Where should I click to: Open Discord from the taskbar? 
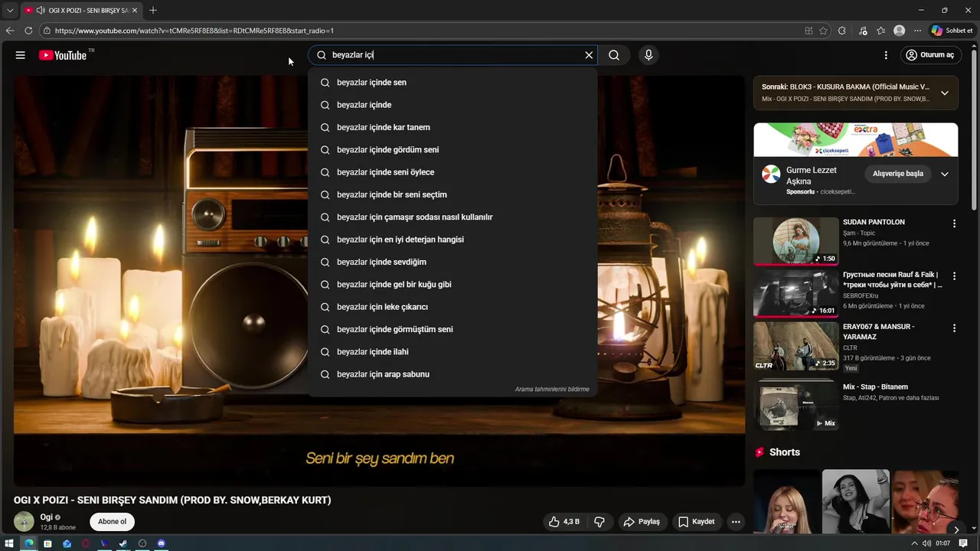[x=161, y=543]
